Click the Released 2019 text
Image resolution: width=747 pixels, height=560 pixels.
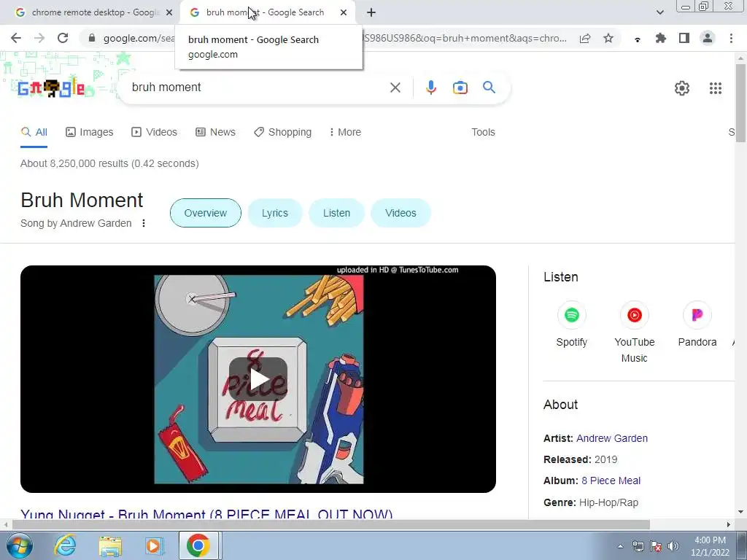pos(580,459)
